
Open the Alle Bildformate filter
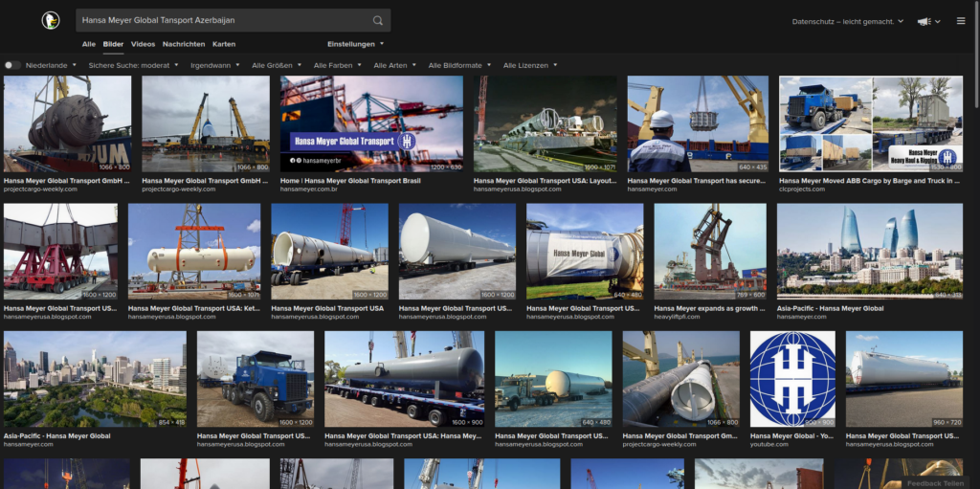pos(459,65)
